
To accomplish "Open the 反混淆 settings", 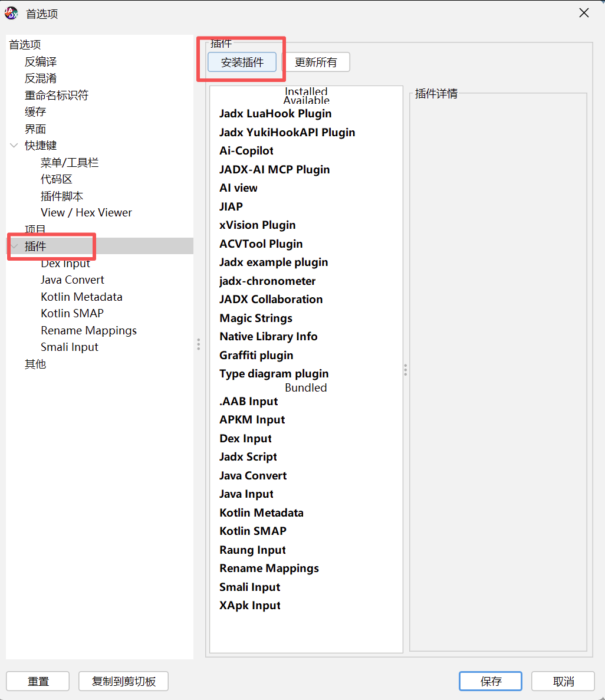I will tap(41, 78).
